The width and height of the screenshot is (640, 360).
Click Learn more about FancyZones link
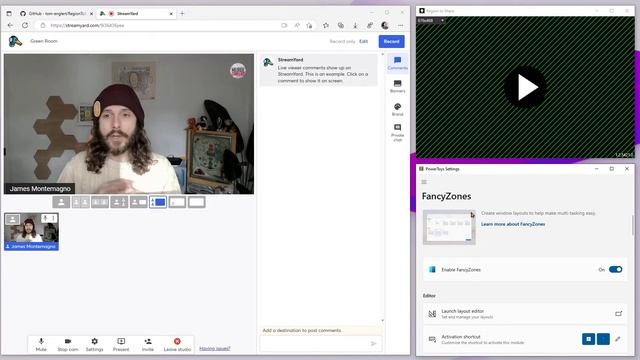click(x=513, y=224)
